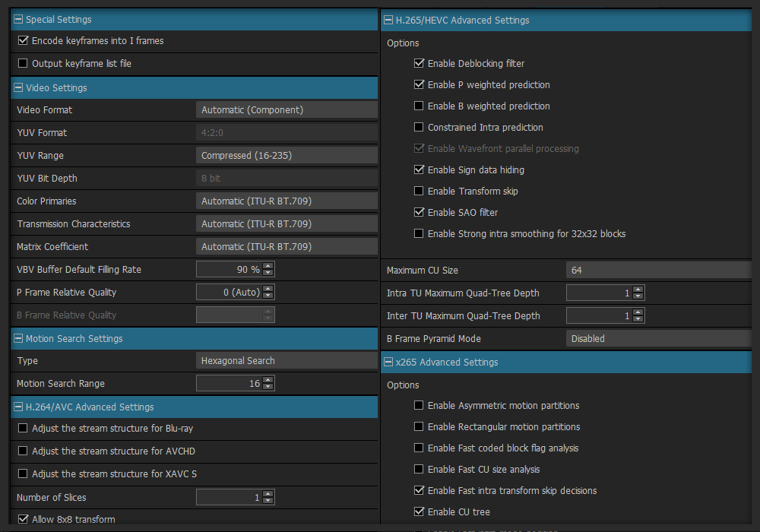Decrease Intra TU Maximum Quad-Tree Depth
Screen dimensions: 760x532
tap(638, 296)
